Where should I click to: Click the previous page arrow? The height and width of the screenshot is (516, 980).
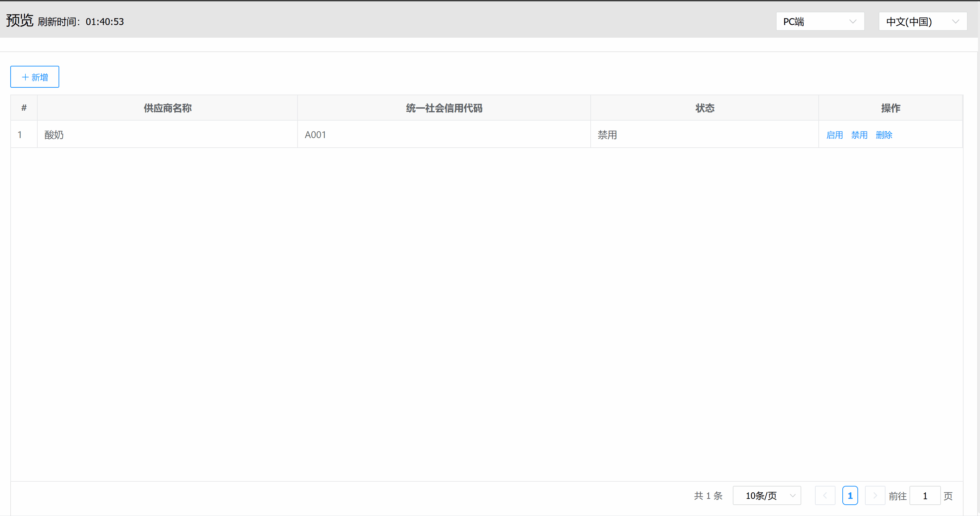825,495
